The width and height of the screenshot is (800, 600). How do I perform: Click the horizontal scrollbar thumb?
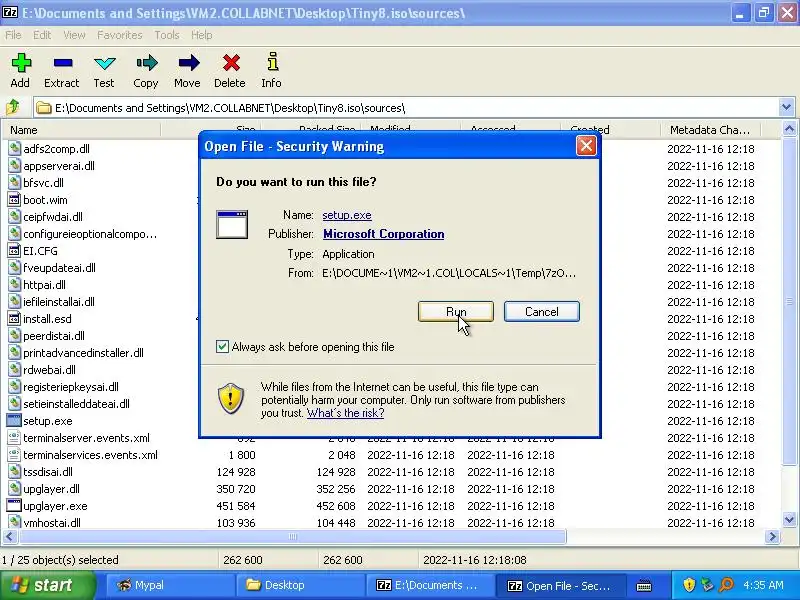pos(292,536)
